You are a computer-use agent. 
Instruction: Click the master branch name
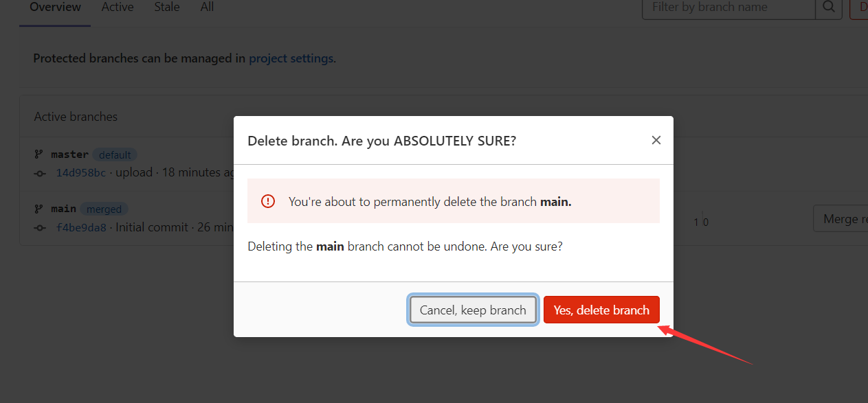pyautogui.click(x=69, y=154)
